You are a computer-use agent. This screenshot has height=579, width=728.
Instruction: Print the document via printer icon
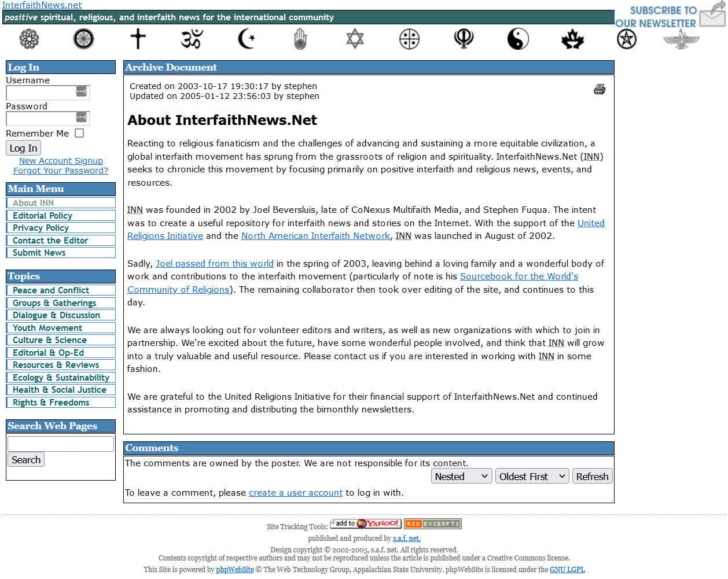tap(600, 89)
